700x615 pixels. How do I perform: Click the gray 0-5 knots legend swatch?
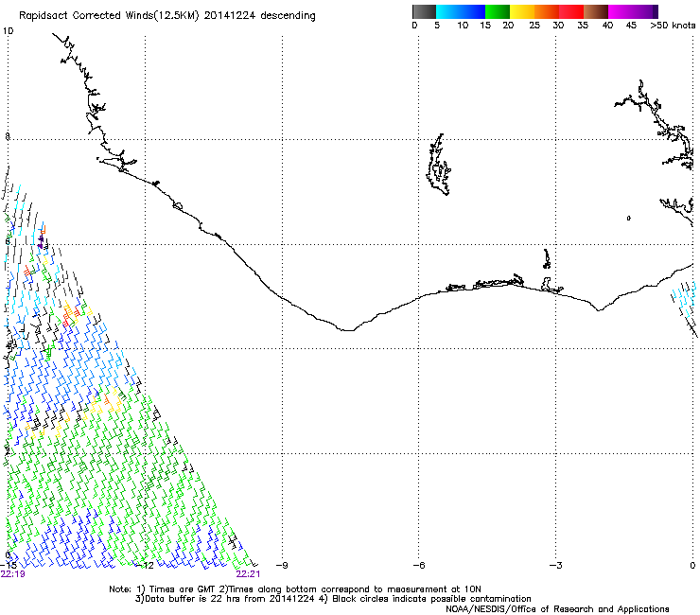(x=424, y=11)
